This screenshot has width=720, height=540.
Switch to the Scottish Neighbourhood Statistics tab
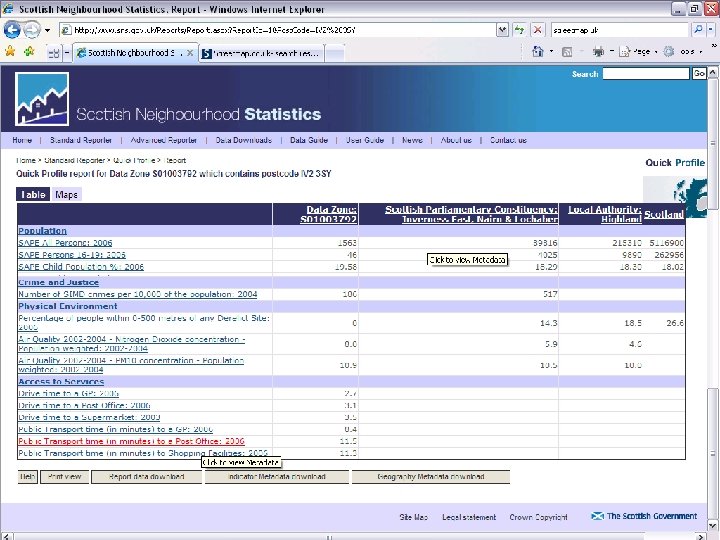(x=131, y=53)
